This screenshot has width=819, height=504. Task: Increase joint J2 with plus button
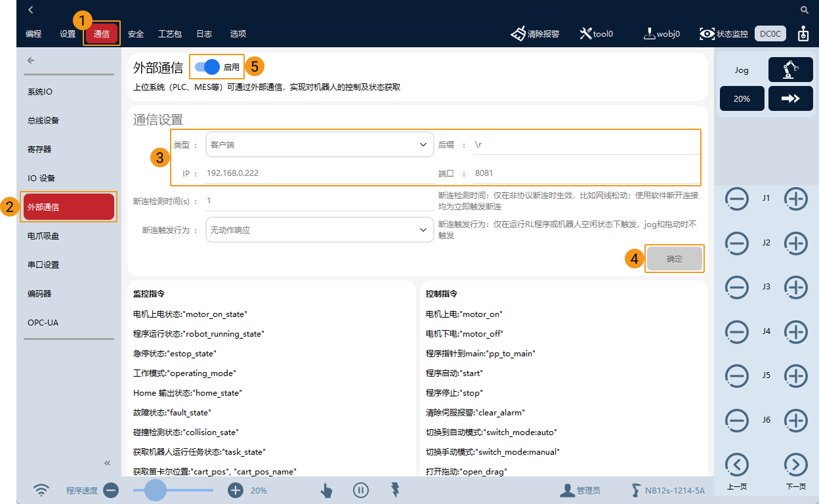click(x=796, y=243)
